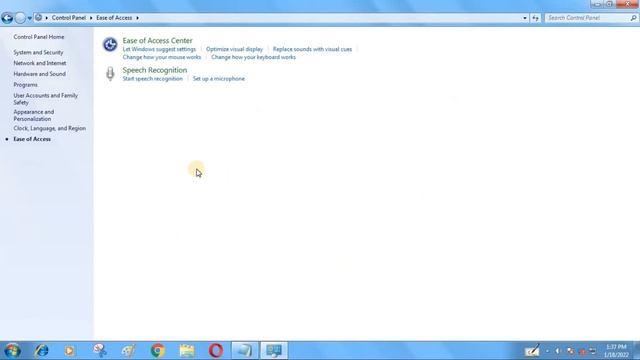Open the Ease of Access Center heading
This screenshot has width=640, height=360.
158,40
